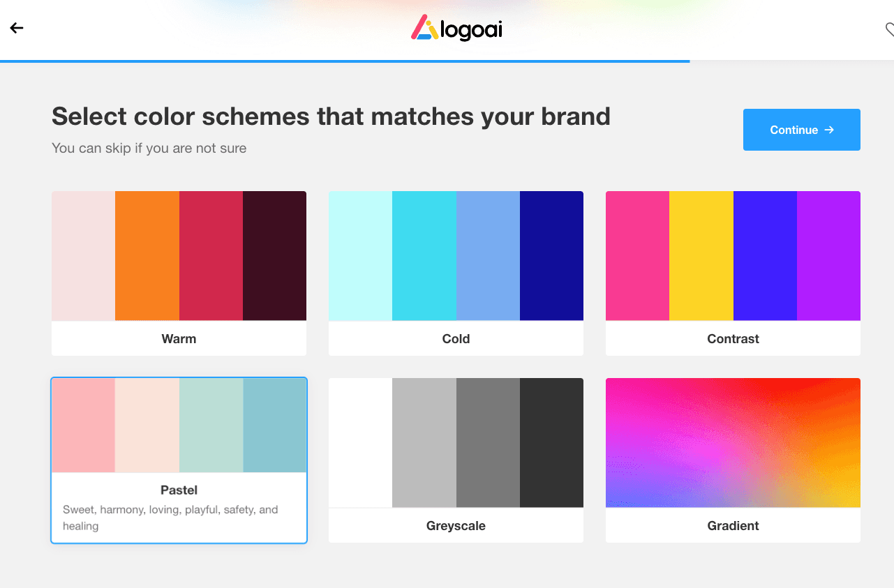Click the yellow swatch in Contrast
Image resolution: width=894 pixels, height=588 pixels.
(x=701, y=256)
